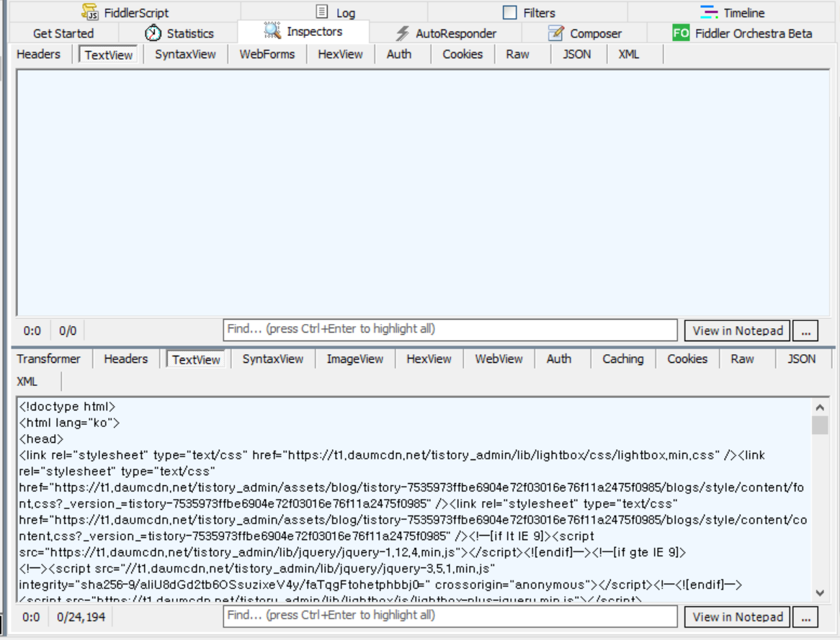The image size is (840, 640).
Task: Click the Composer pencil icon
Action: (556, 33)
